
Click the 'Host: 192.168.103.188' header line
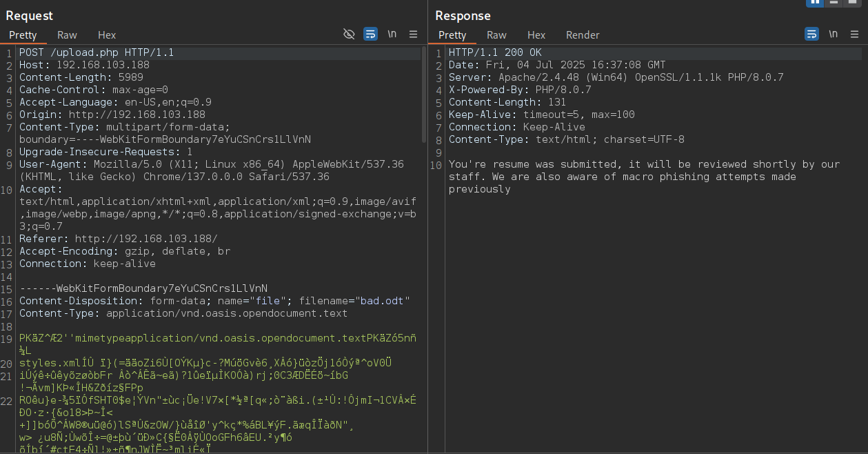(84, 65)
